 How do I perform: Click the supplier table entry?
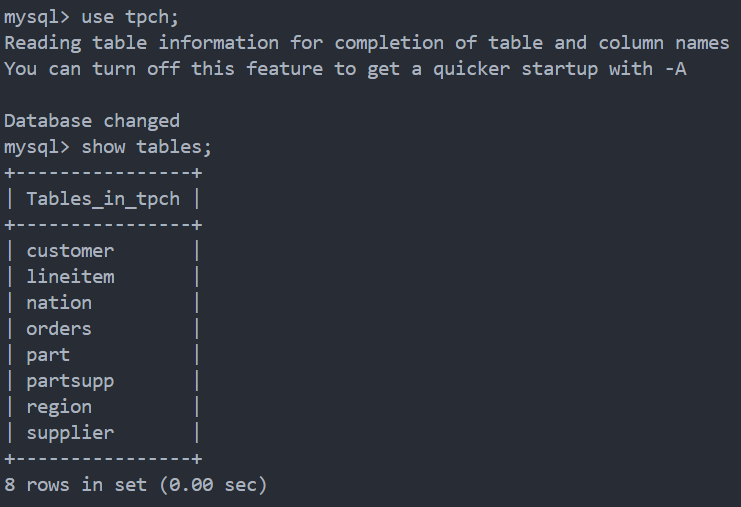(70, 433)
